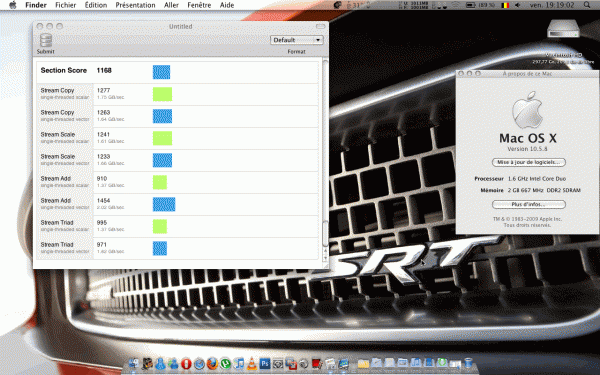The image size is (600, 375).
Task: Select Stream Triad row with score 995
Action: (x=178, y=226)
